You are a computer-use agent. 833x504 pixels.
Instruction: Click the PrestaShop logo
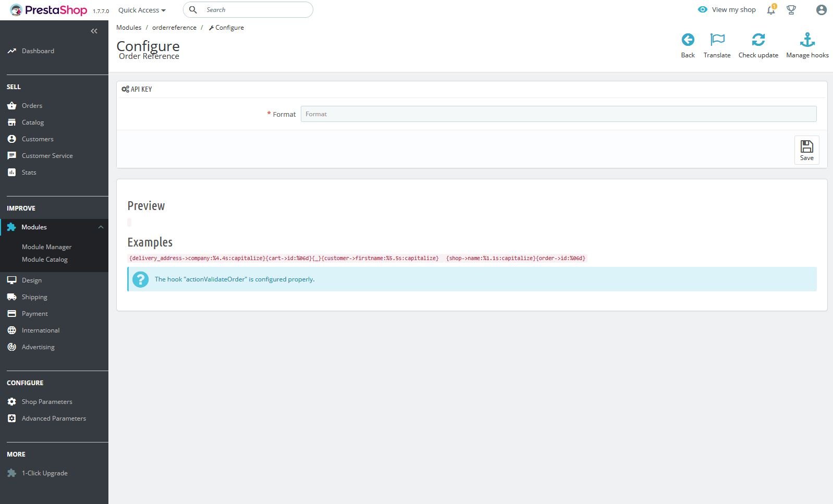(48, 10)
